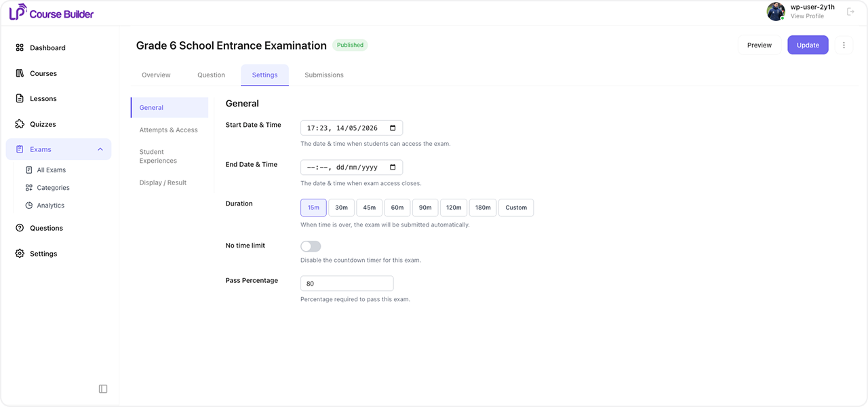Click the Published status badge
This screenshot has width=868, height=407.
tap(350, 45)
